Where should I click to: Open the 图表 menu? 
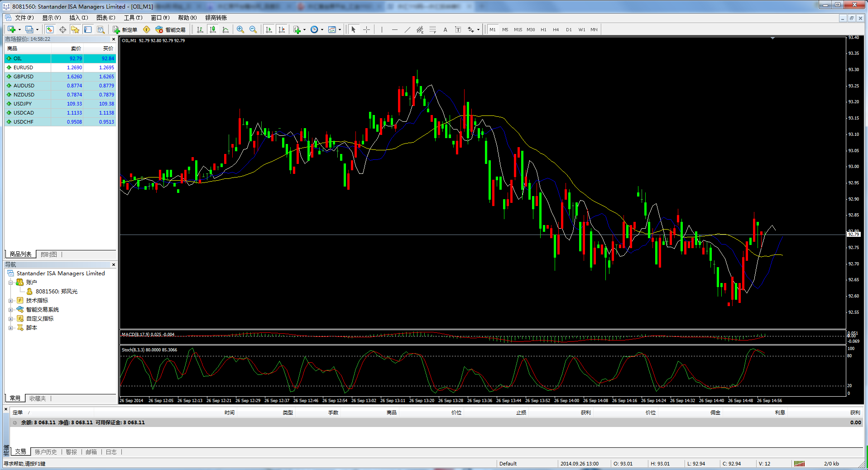[x=106, y=18]
